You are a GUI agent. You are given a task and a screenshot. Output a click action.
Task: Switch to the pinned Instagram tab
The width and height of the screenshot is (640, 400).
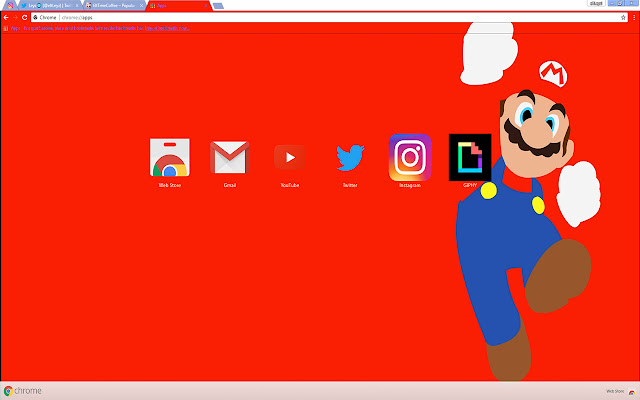[x=10, y=6]
